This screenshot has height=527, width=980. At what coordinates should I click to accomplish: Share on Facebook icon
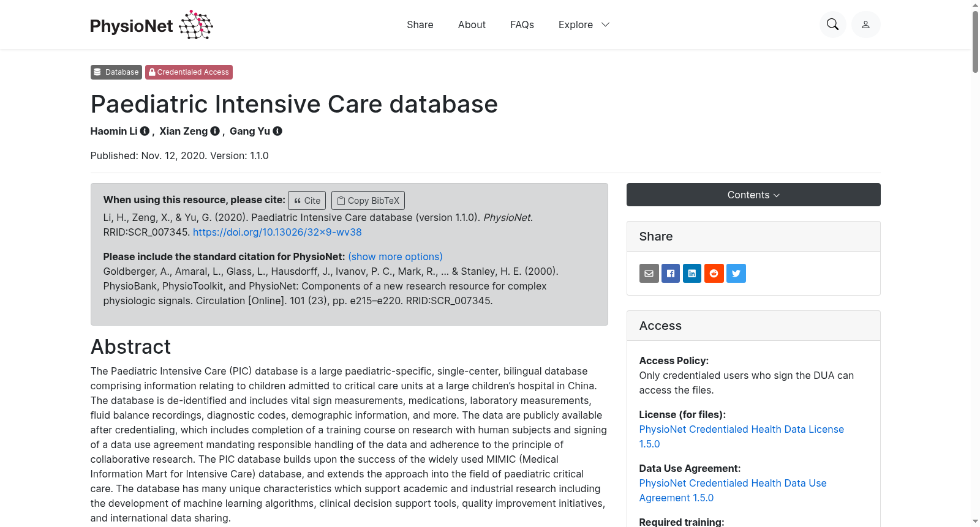click(x=671, y=274)
